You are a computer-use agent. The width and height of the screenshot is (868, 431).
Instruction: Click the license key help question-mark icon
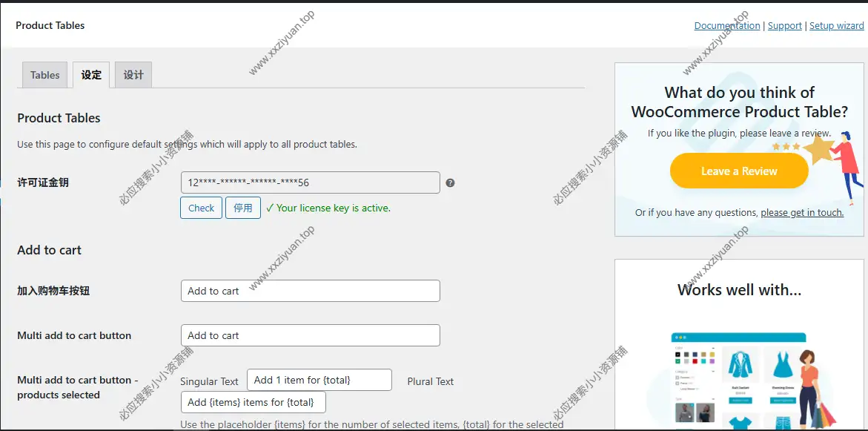tap(450, 183)
